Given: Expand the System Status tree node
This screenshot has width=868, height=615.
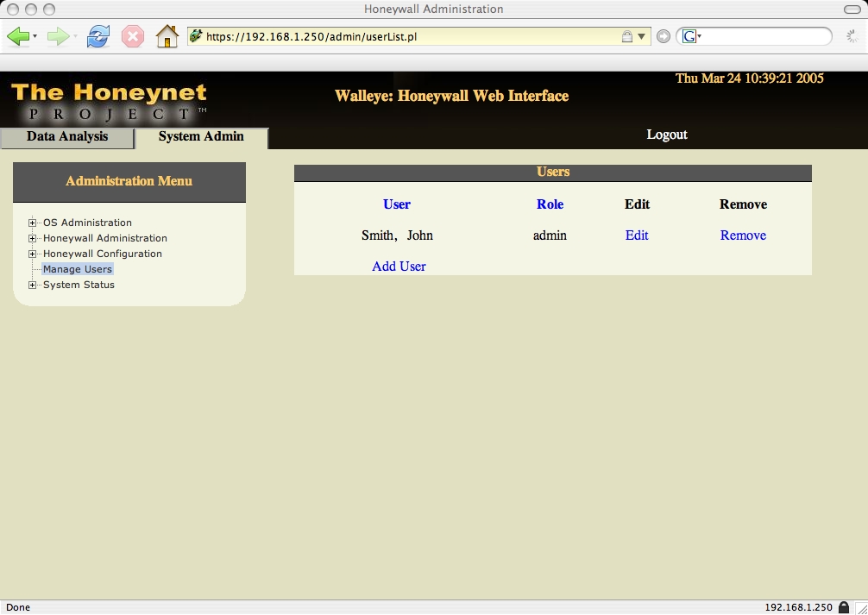Looking at the screenshot, I should point(32,285).
